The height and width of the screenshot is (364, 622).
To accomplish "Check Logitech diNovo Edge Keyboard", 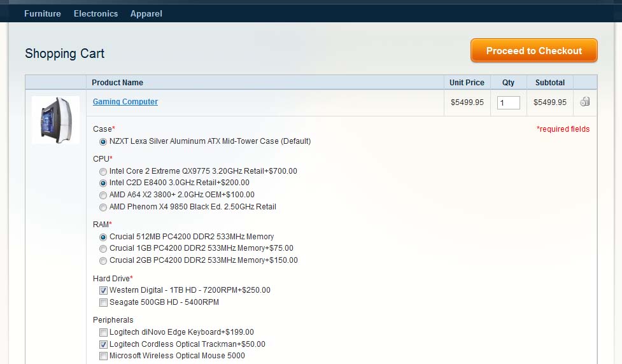I will [x=104, y=332].
